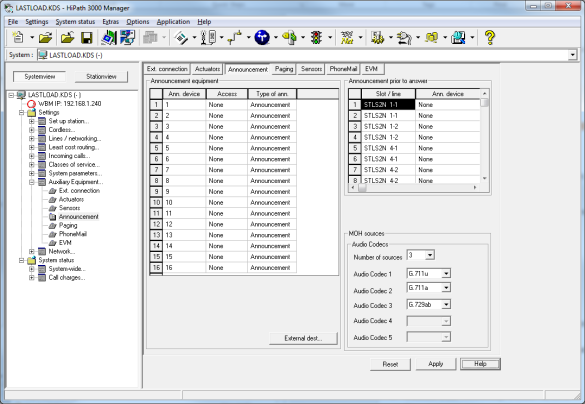The image size is (585, 404).
Task: Click the Reset button
Action: pos(390,364)
